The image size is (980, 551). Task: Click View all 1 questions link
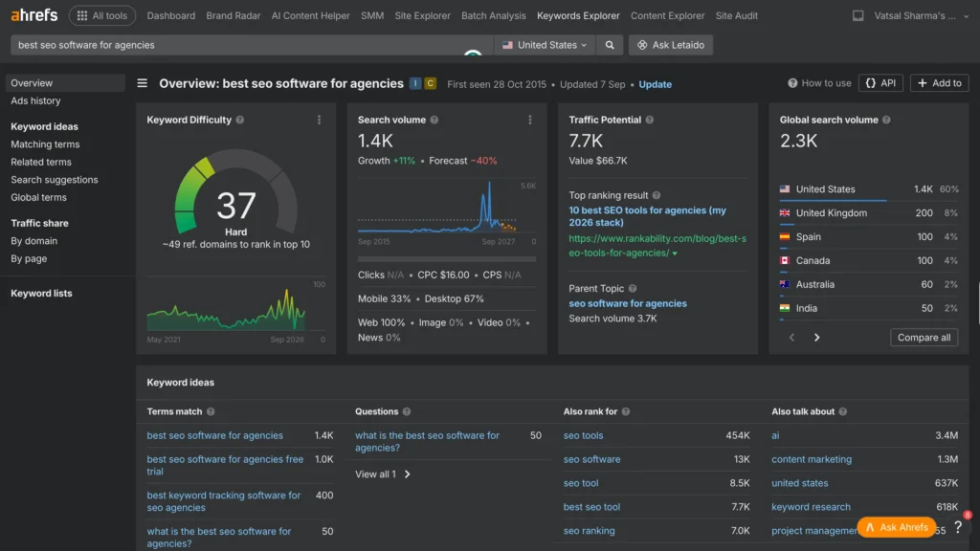pyautogui.click(x=383, y=474)
